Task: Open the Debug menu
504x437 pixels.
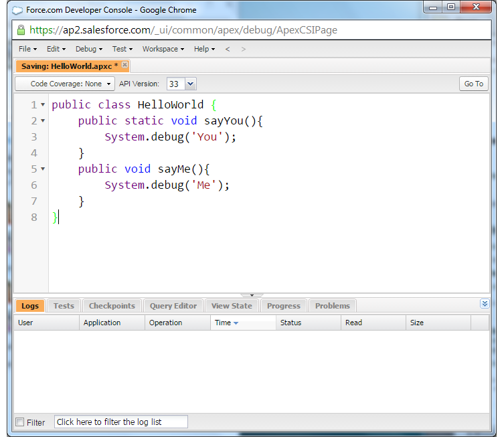Action: coord(88,49)
